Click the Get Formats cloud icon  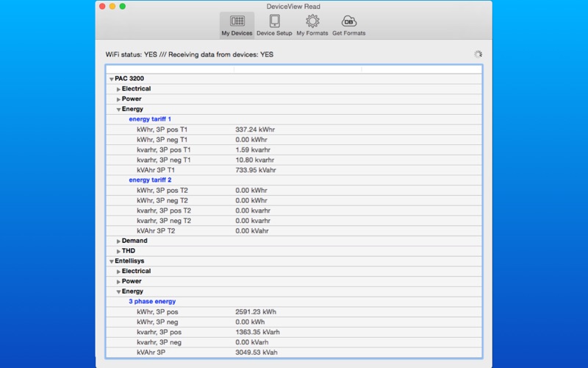point(348,21)
